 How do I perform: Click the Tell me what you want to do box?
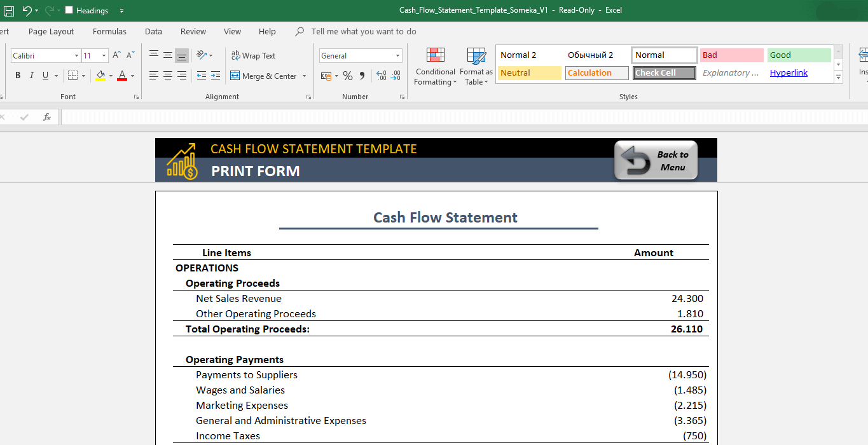[364, 31]
